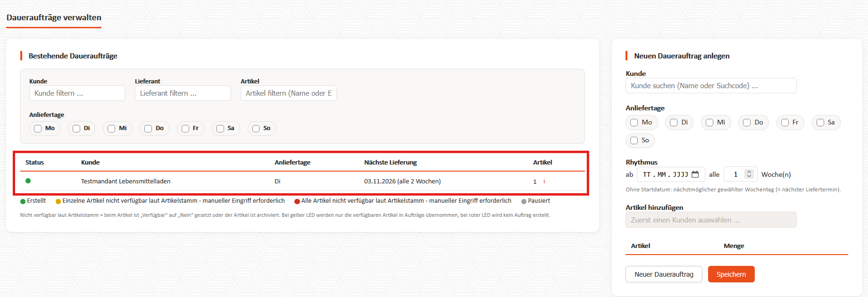Viewport: 868px width, 297px height.
Task: Focus the Lieferant filtern input
Action: tap(183, 93)
